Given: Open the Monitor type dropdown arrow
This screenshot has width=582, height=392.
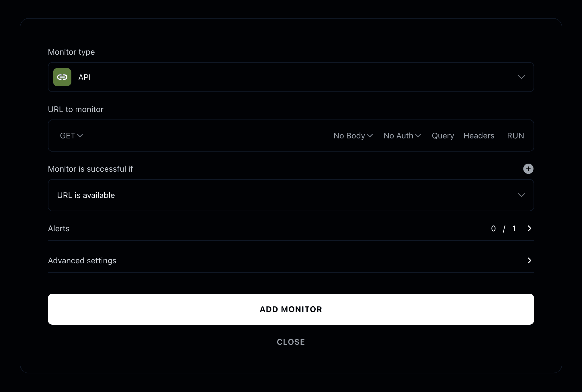Looking at the screenshot, I should click(x=522, y=77).
